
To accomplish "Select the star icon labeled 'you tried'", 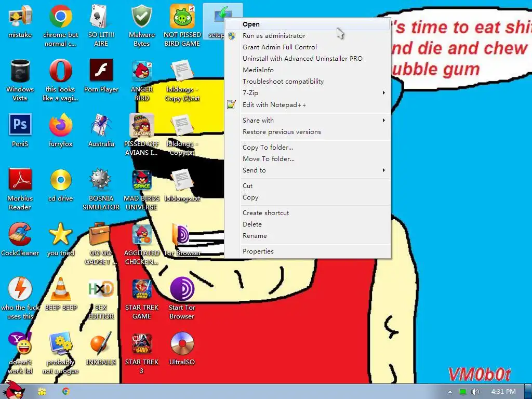I will (x=60, y=240).
